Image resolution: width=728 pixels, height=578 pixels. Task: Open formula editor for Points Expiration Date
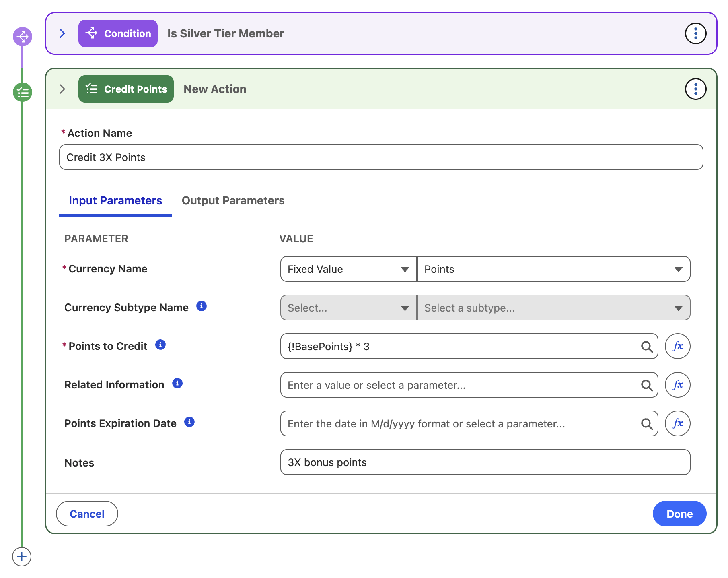pos(678,423)
